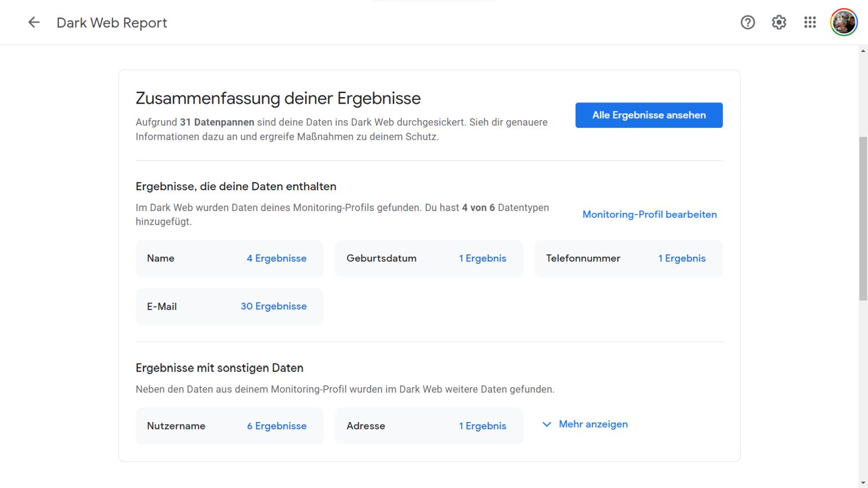Open the settings gear icon
Image resolution: width=868 pixels, height=488 pixels.
click(779, 23)
